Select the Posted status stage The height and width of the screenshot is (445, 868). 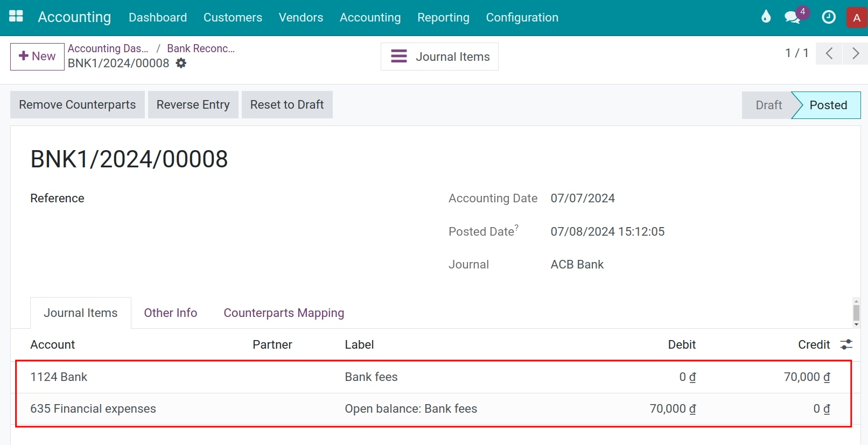pos(828,105)
